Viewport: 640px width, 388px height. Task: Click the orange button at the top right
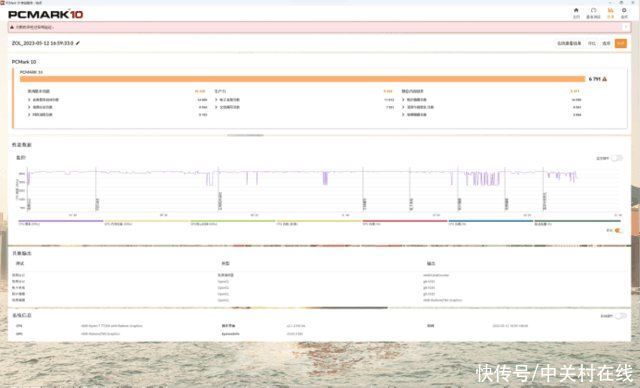[x=620, y=43]
